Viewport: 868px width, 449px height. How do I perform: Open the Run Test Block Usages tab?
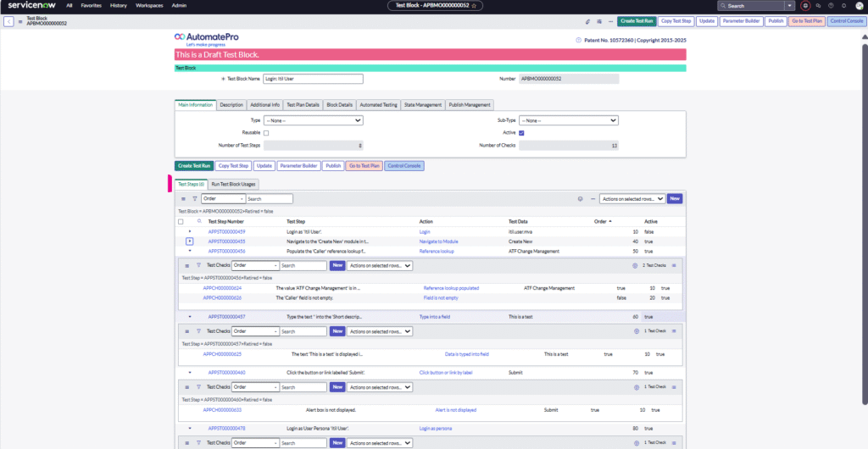[x=233, y=184]
